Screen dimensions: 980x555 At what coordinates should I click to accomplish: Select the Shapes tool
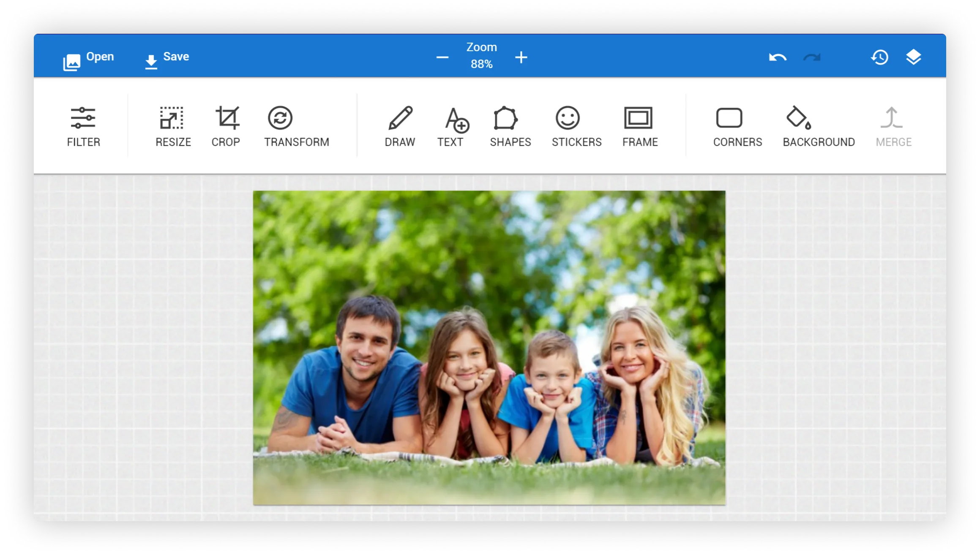tap(510, 125)
